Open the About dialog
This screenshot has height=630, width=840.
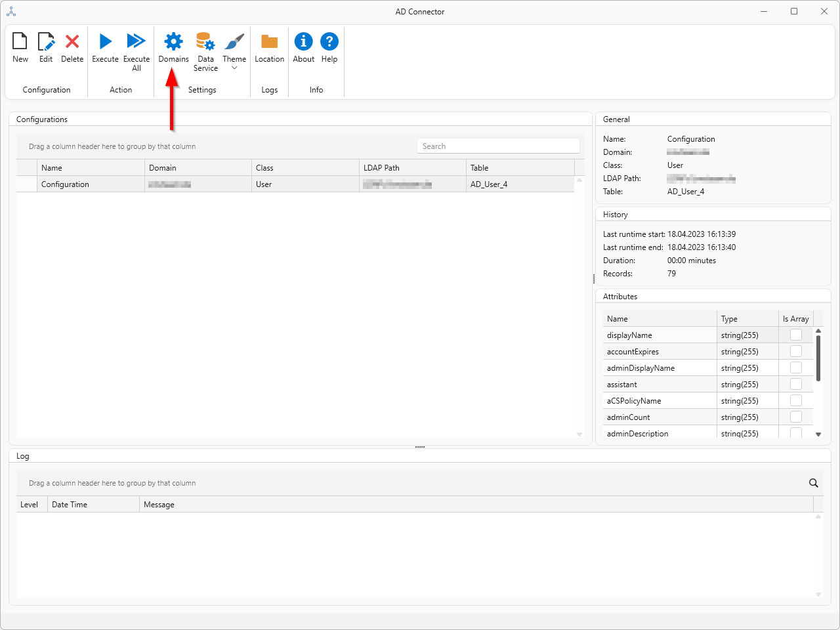pos(303,48)
